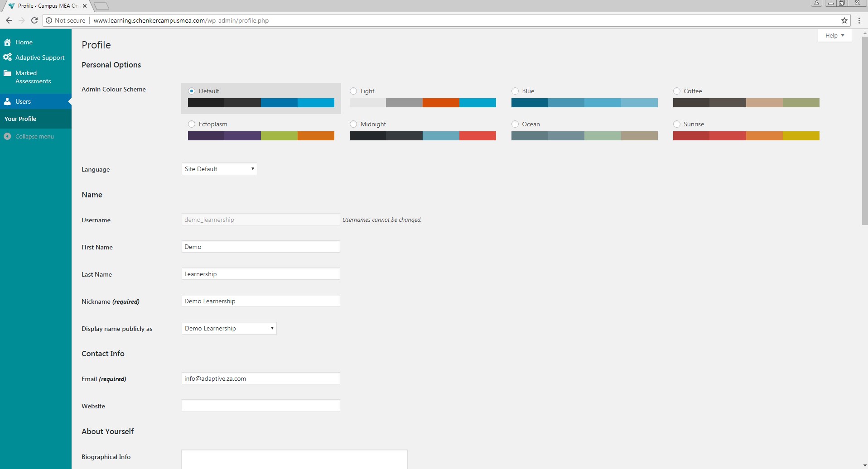The width and height of the screenshot is (868, 469).
Task: Expand the Display name publicly as dropdown
Action: click(229, 328)
